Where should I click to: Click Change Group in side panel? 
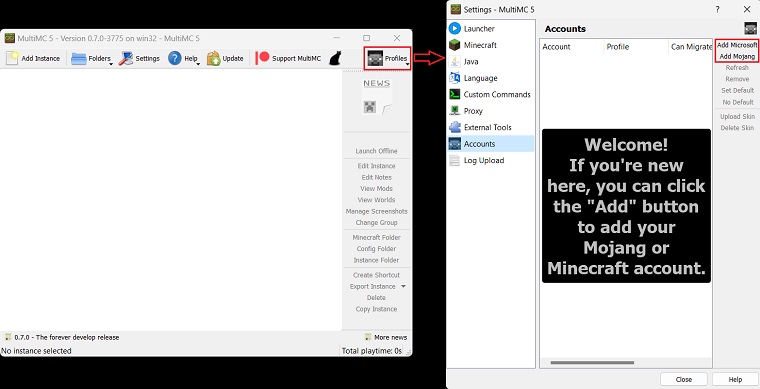point(376,222)
